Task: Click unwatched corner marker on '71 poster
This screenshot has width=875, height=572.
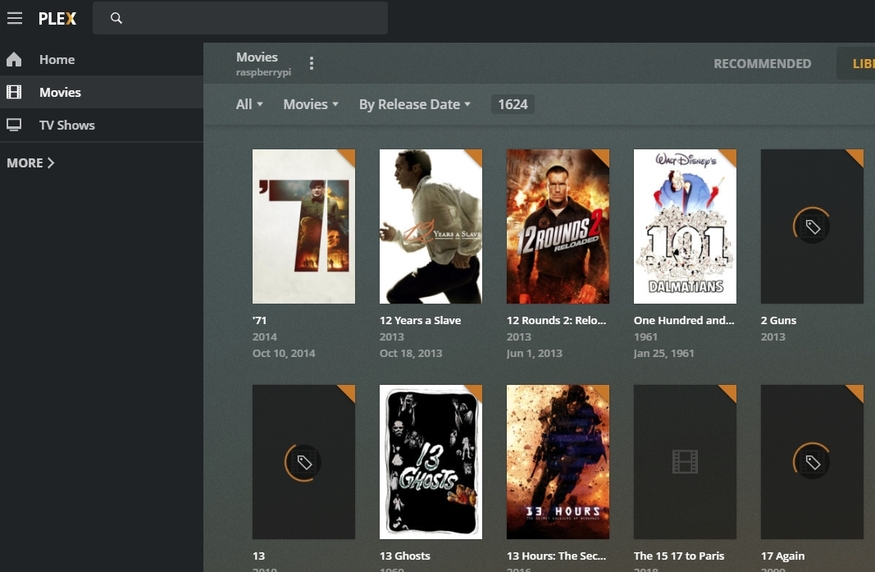Action: (348, 155)
